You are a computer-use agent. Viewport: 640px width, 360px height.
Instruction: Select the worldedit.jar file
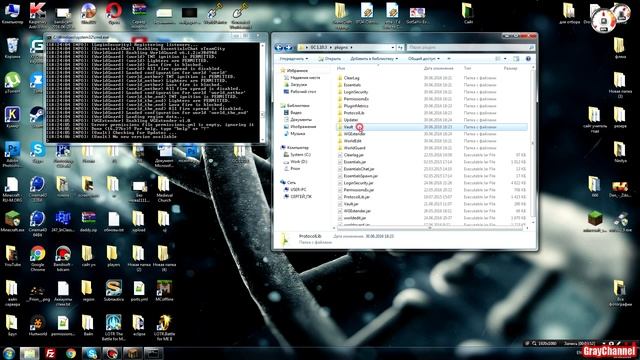355,218
